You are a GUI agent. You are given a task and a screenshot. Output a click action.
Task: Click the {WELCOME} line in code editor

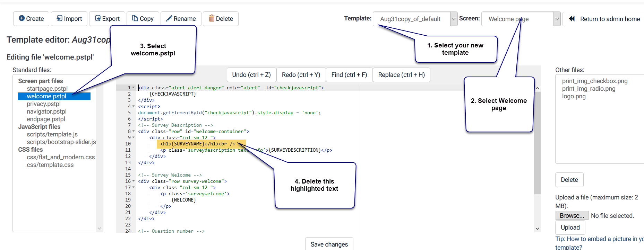pyautogui.click(x=184, y=200)
